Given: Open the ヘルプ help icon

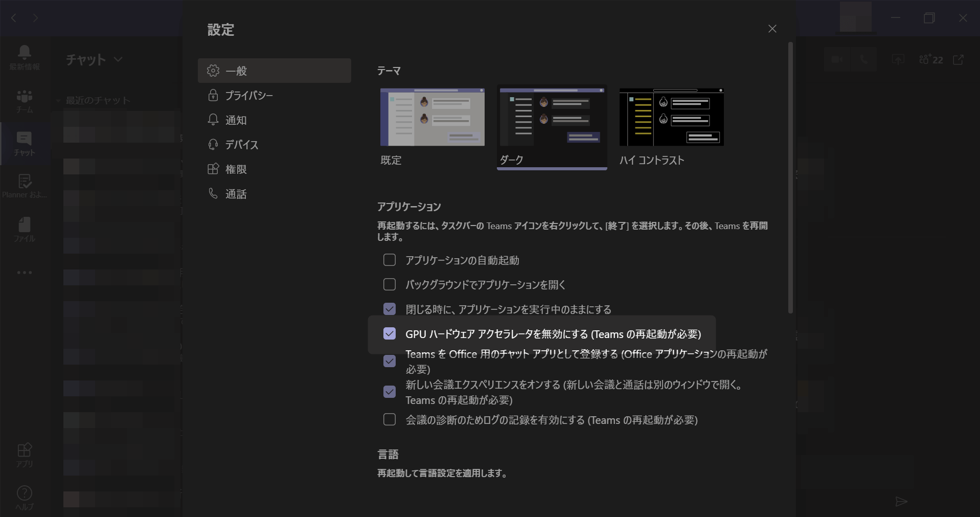Looking at the screenshot, I should point(24,498).
